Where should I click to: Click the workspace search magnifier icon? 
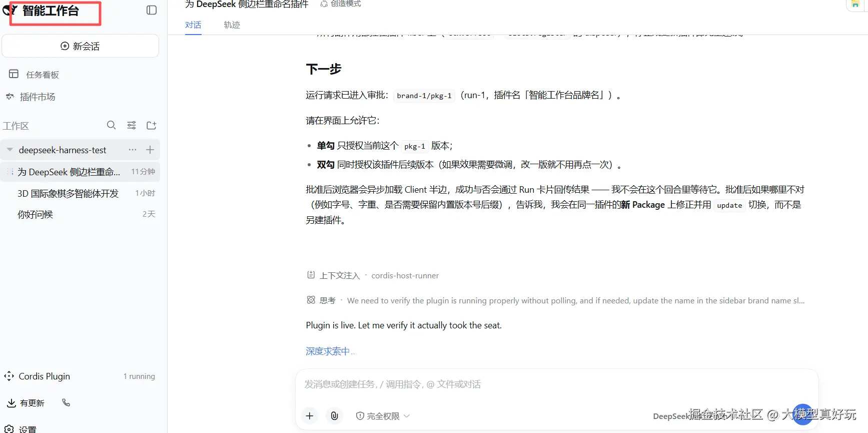point(112,125)
